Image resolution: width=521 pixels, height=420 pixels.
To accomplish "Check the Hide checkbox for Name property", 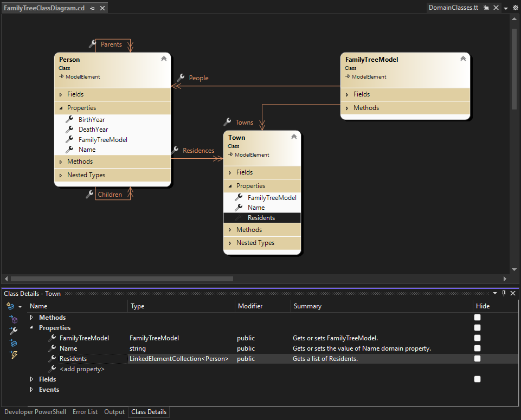I will click(477, 348).
